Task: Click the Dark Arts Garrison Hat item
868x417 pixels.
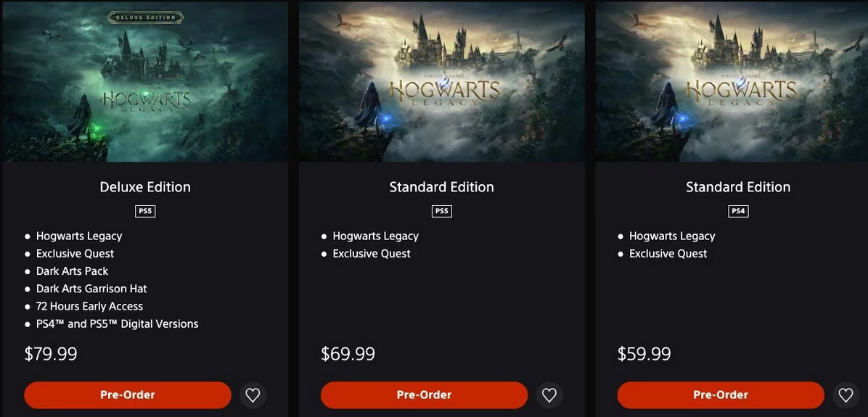Action: 91,289
